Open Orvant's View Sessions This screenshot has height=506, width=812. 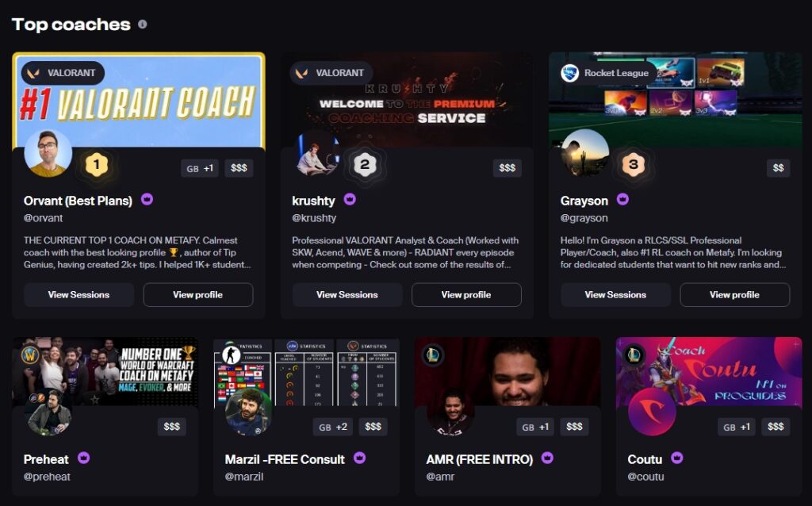[x=79, y=295]
